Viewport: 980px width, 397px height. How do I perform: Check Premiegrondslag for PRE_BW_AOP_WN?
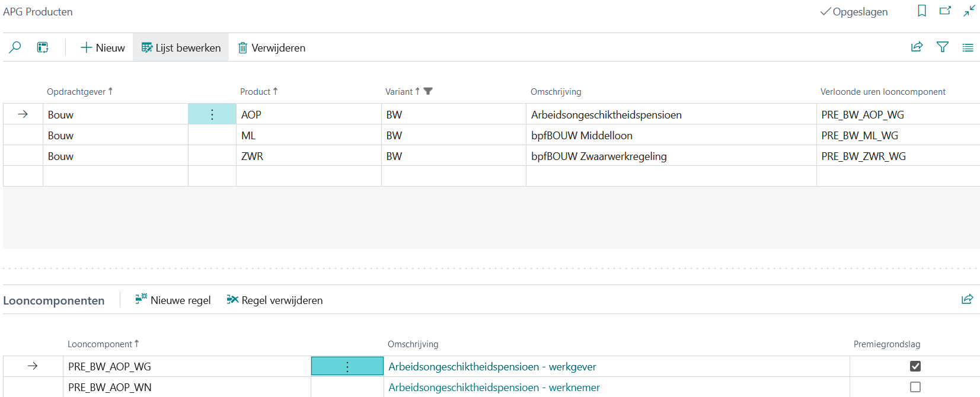915,387
